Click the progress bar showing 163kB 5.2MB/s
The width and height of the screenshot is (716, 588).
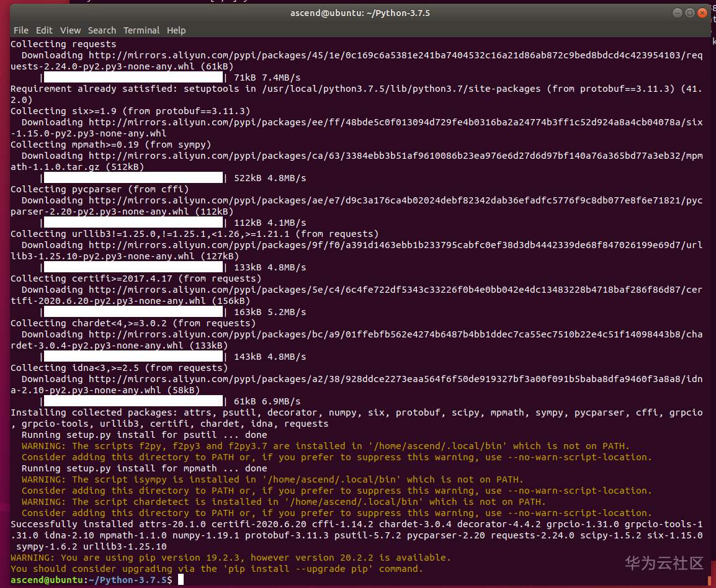[x=133, y=312]
